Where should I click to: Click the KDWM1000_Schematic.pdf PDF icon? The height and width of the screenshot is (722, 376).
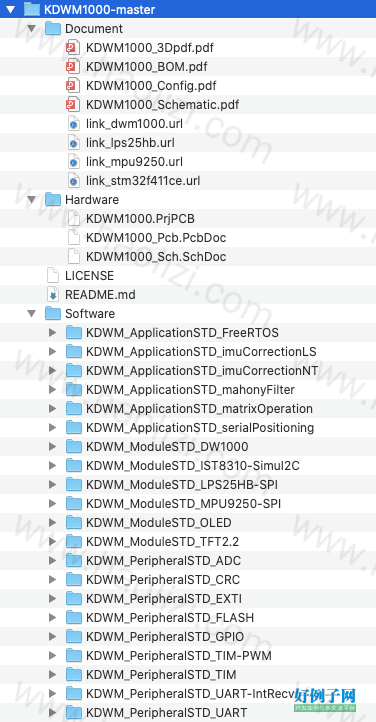74,105
